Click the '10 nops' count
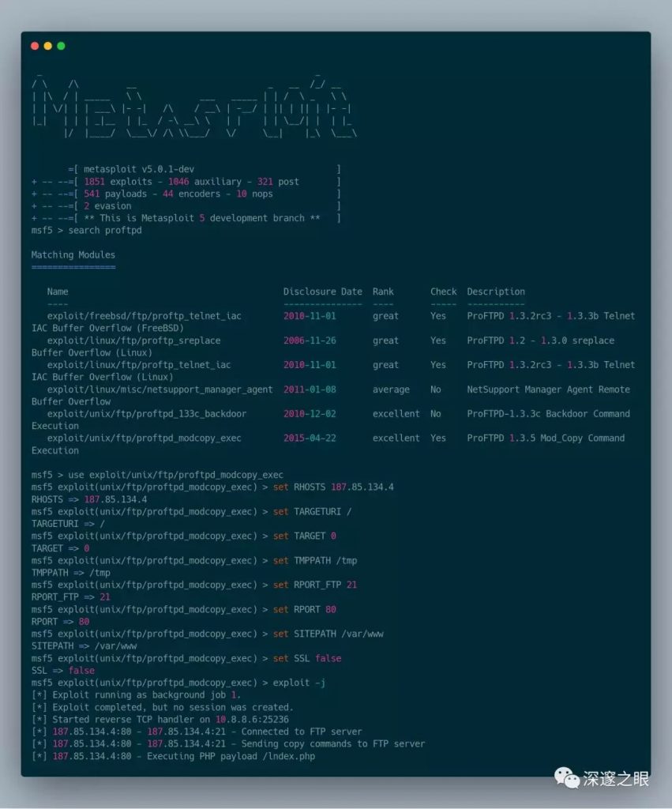This screenshot has width=672, height=809. pos(254,194)
